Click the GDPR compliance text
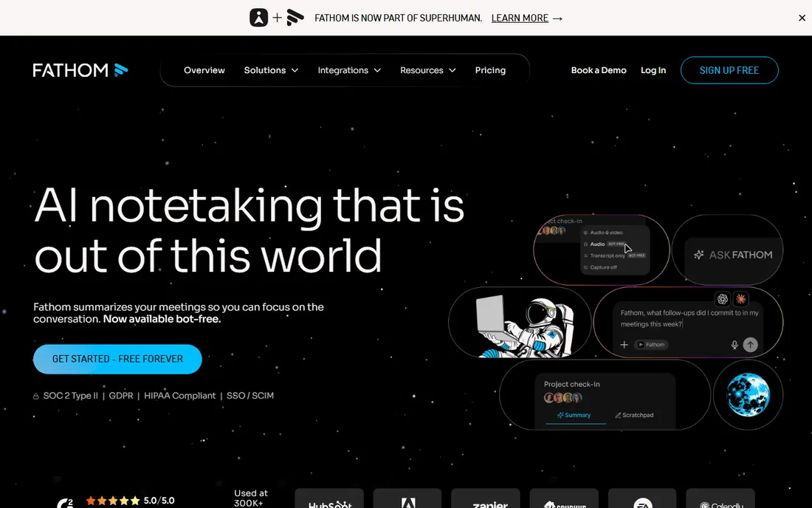The height and width of the screenshot is (508, 812). (120, 396)
